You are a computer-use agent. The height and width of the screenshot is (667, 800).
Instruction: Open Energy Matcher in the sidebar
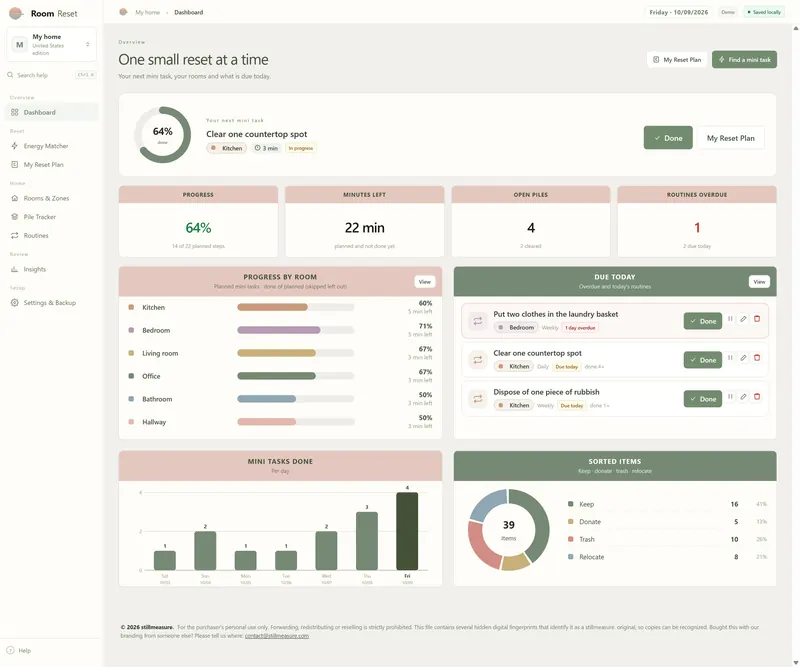52,146
